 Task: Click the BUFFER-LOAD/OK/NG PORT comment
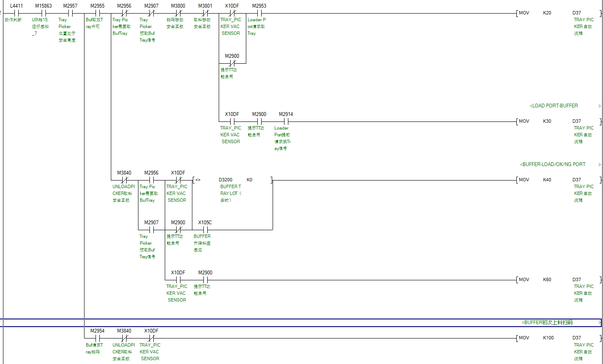point(552,164)
